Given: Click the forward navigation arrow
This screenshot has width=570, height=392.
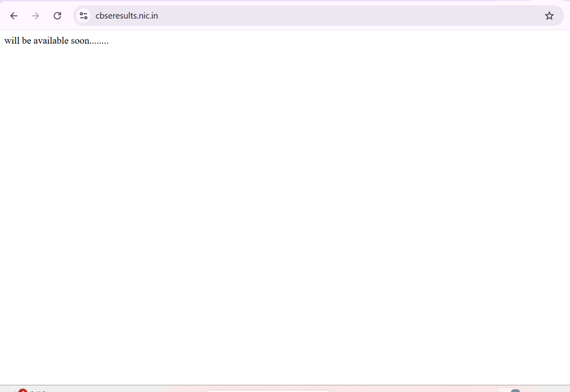Looking at the screenshot, I should pos(35,16).
